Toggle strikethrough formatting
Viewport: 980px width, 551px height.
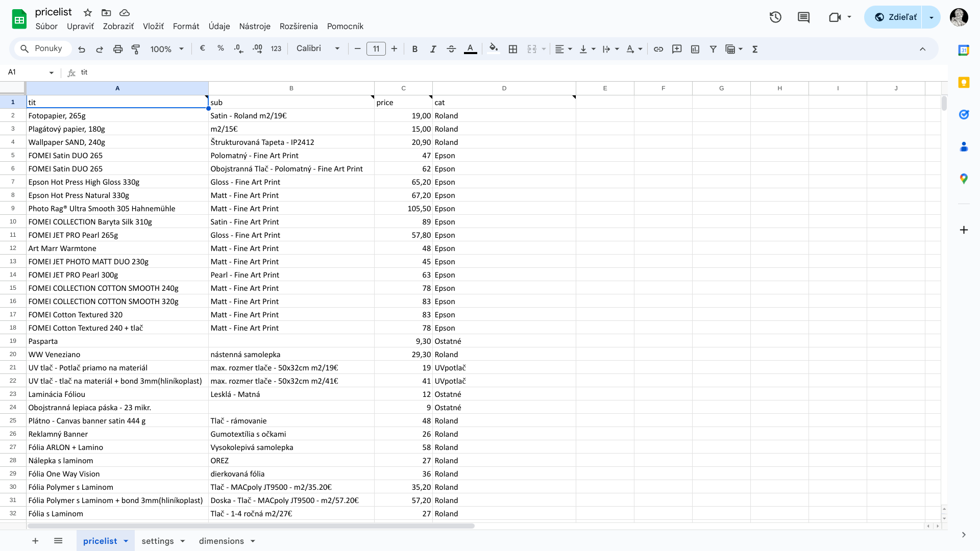[x=451, y=49]
